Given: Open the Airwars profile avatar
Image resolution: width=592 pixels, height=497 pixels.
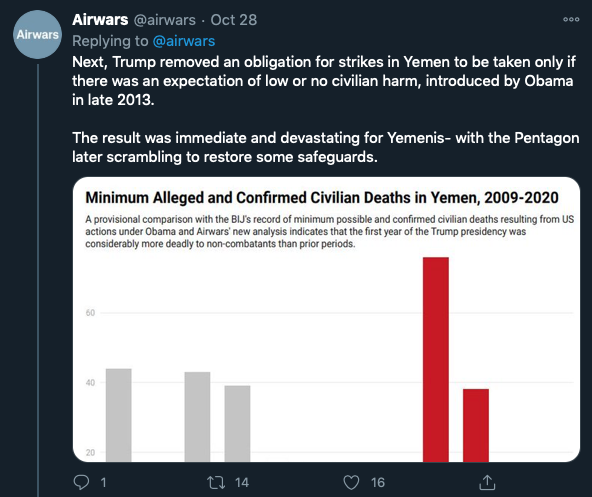Looking at the screenshot, I should 37,34.
